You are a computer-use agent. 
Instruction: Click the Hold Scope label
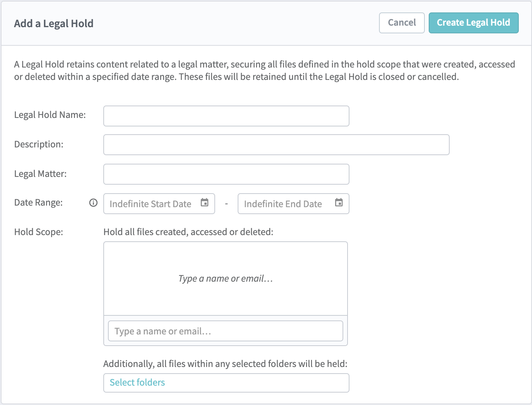click(x=38, y=232)
